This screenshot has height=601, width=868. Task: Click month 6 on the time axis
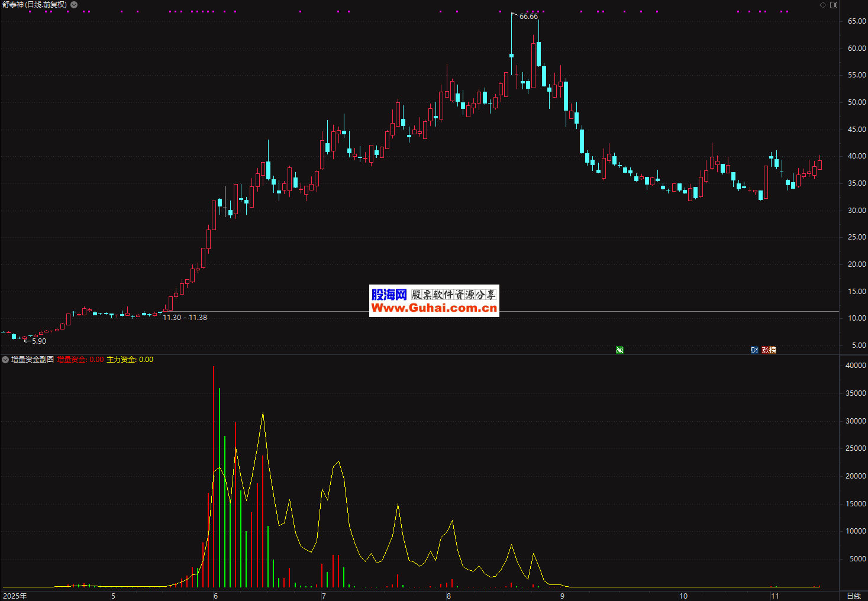[x=215, y=596]
